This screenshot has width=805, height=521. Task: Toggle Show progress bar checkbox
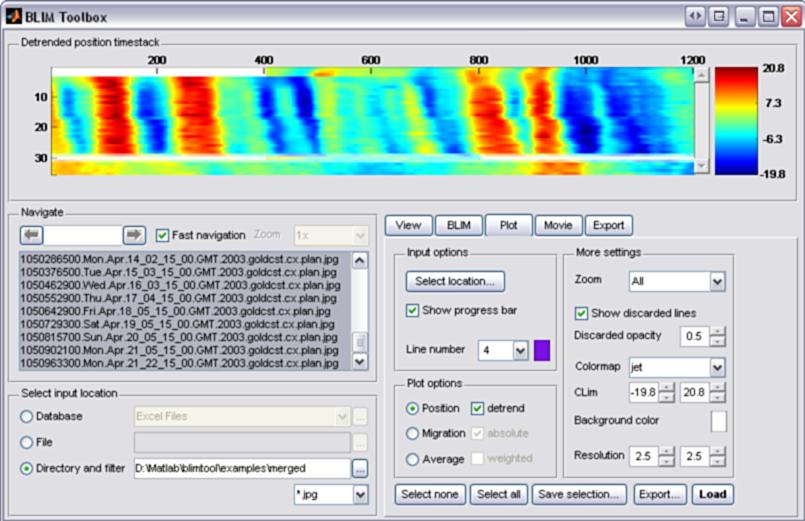[x=412, y=311]
